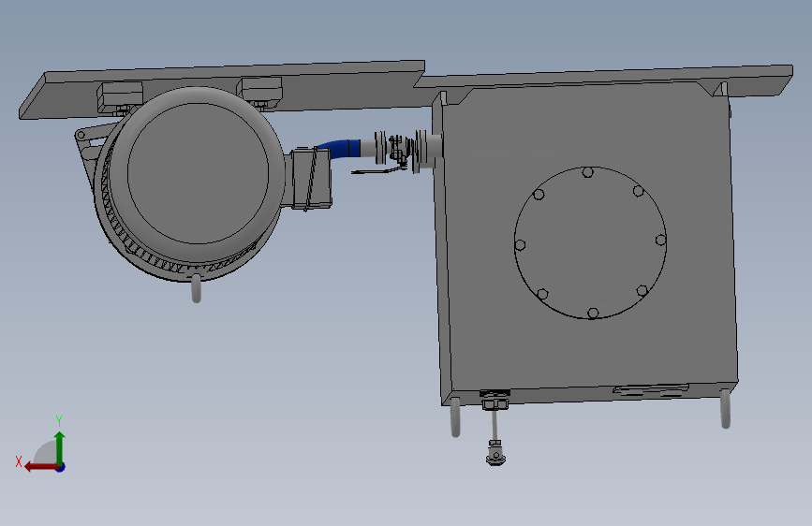Screen dimensions: 812x526
Task: Select the tank's lower right support leg
Action: tap(726, 408)
